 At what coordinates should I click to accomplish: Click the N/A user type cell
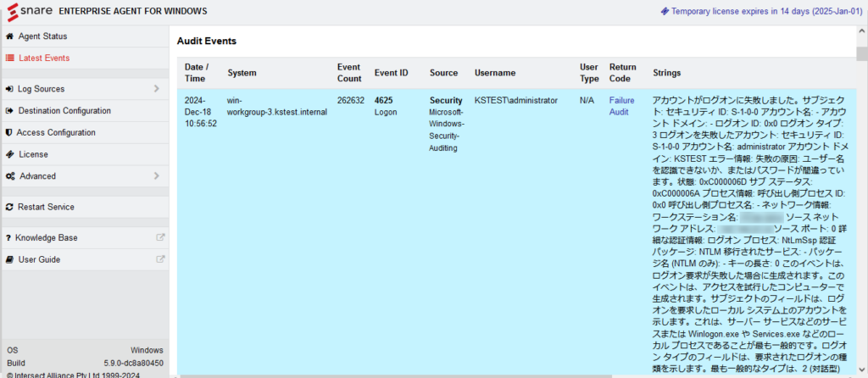[x=587, y=100]
